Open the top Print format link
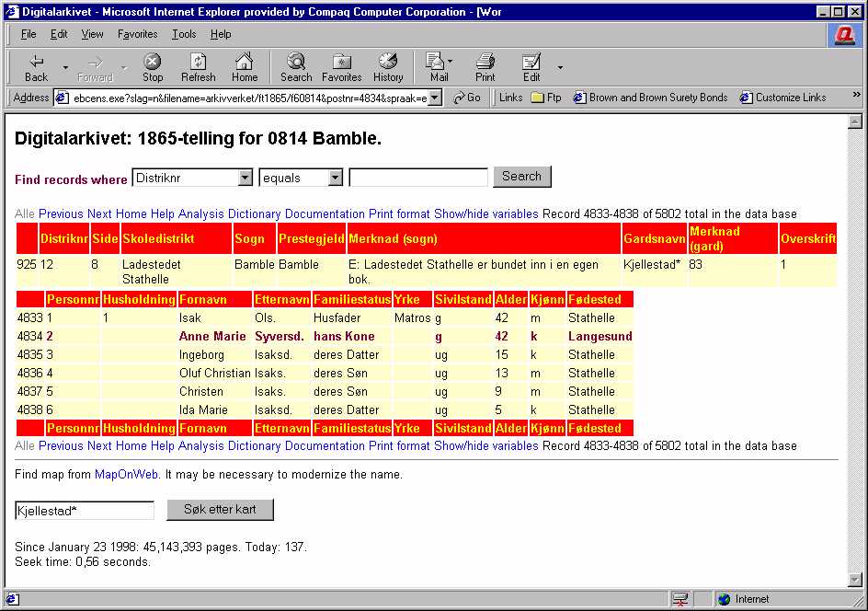 (x=399, y=213)
